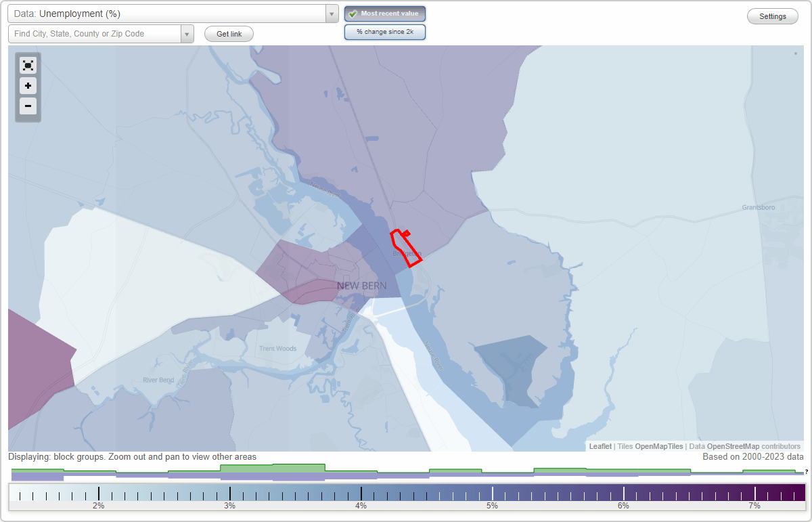812x522 pixels.
Task: Click the Leaflet attribution link
Action: tap(600, 446)
